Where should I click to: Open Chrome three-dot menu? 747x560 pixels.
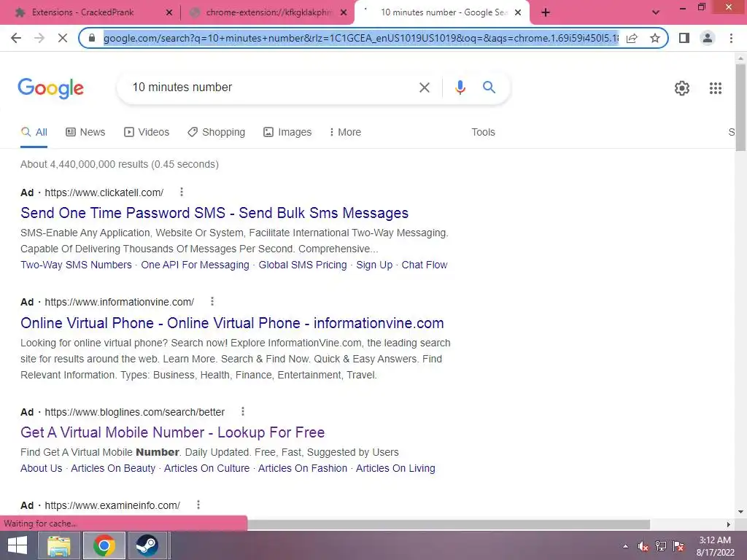(731, 38)
